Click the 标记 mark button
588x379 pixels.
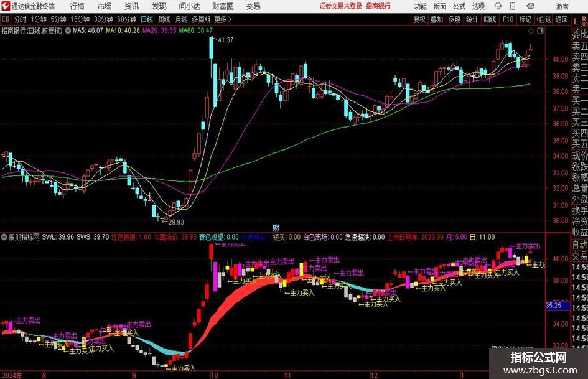[x=525, y=19]
